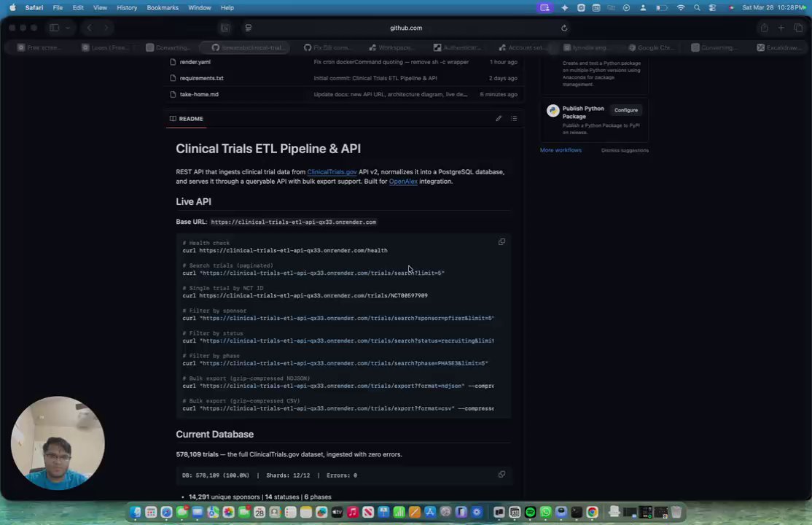Open the File menu

58,8
